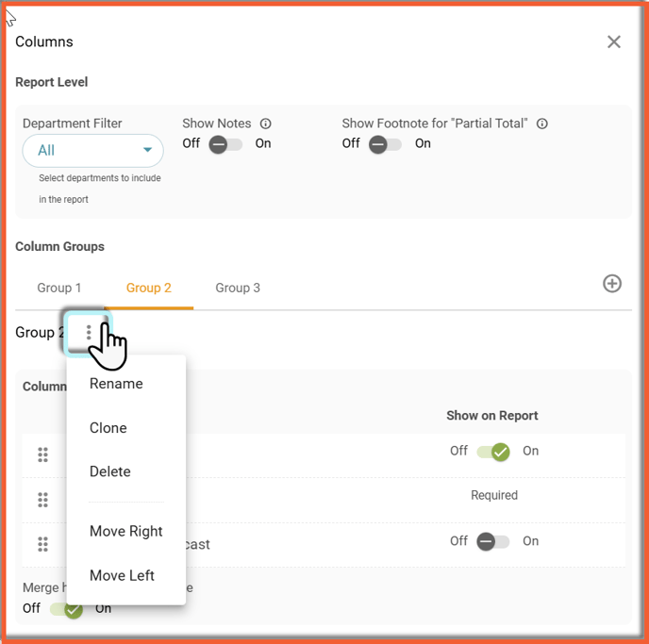This screenshot has width=649, height=644.
Task: Open the Department Filter dropdown
Action: coord(92,151)
